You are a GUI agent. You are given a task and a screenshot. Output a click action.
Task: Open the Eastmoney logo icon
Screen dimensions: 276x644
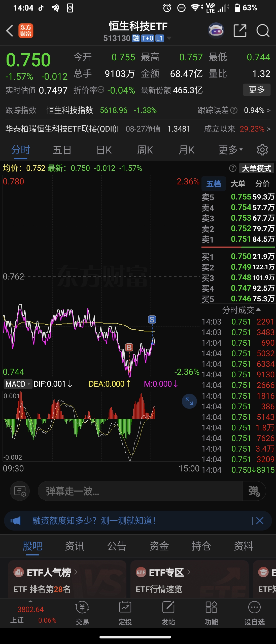(x=26, y=31)
